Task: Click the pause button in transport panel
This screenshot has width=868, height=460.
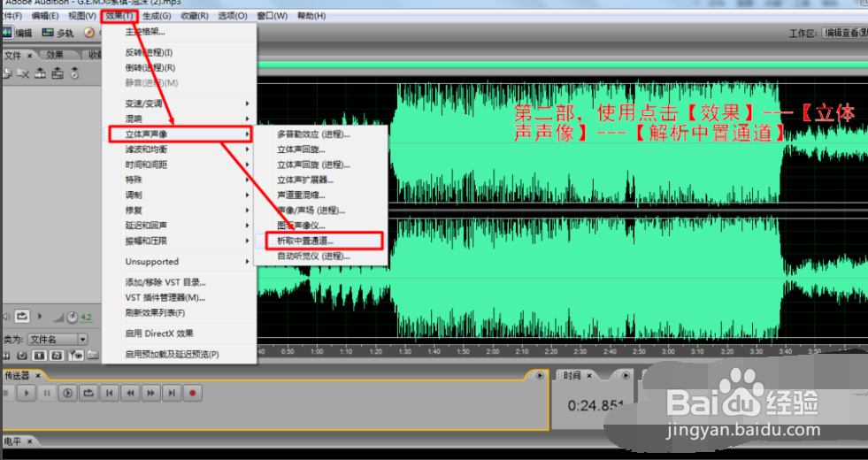Action: [x=47, y=393]
